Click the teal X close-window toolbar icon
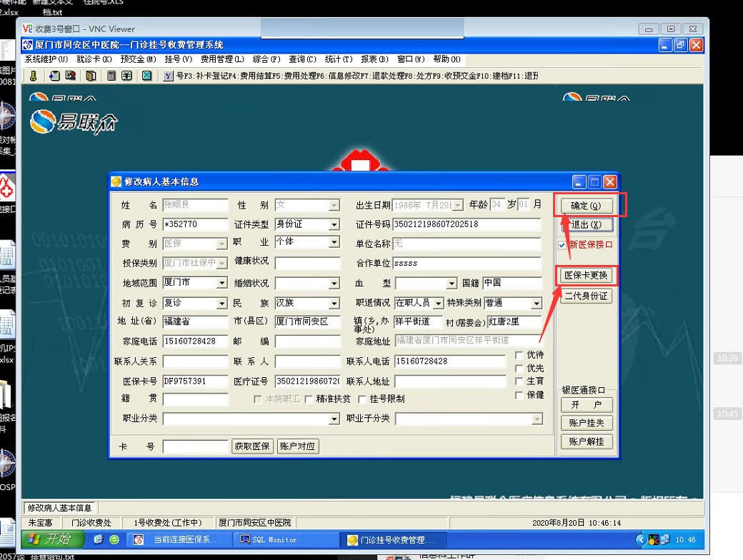Screen dimensions: 743x560 click(x=147, y=76)
